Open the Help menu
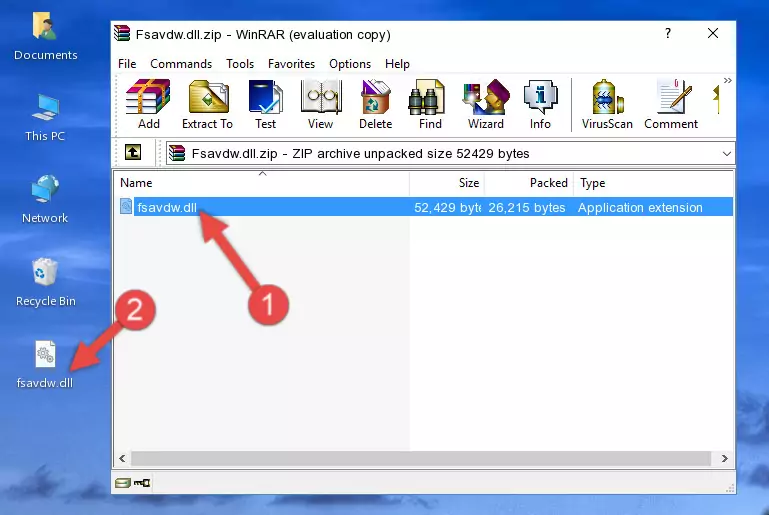Viewport: 769px width, 515px height. 397,64
